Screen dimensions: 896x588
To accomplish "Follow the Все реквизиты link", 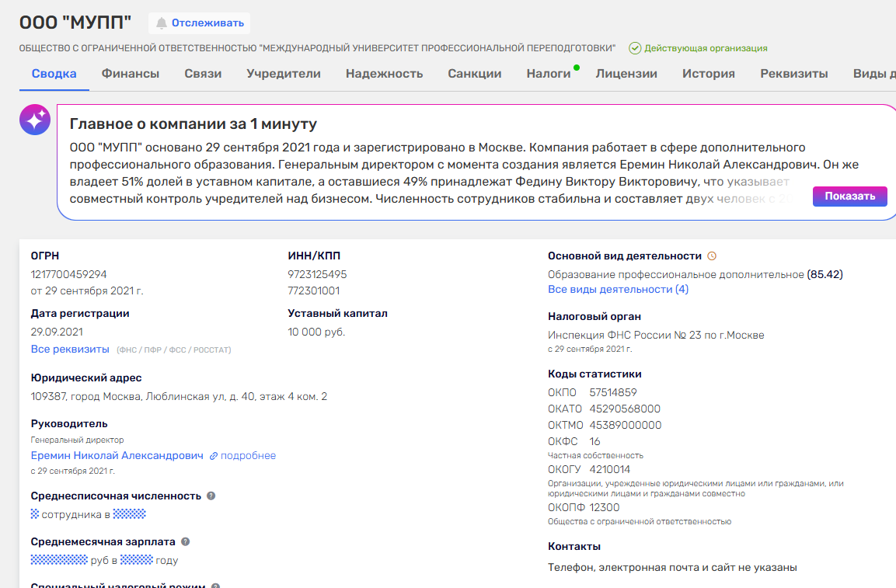I will pyautogui.click(x=70, y=350).
